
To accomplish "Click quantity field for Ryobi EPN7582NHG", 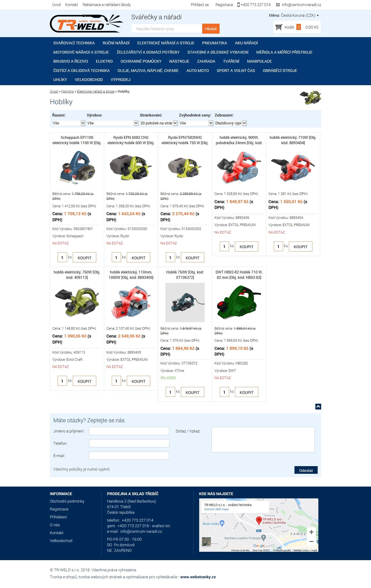I will 170,258.
